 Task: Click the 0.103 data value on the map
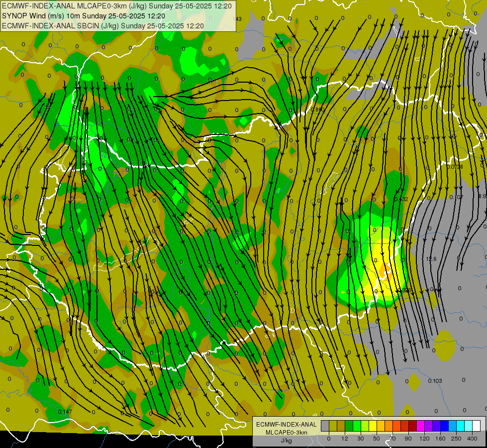click(435, 381)
